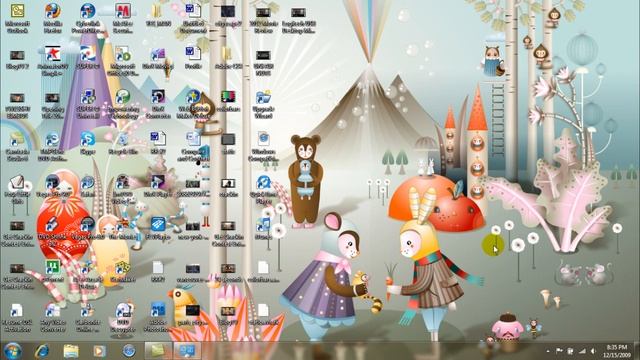640x360 pixels.
Task: Launch Windows Media Player from taskbar
Action: pyautogui.click(x=99, y=351)
